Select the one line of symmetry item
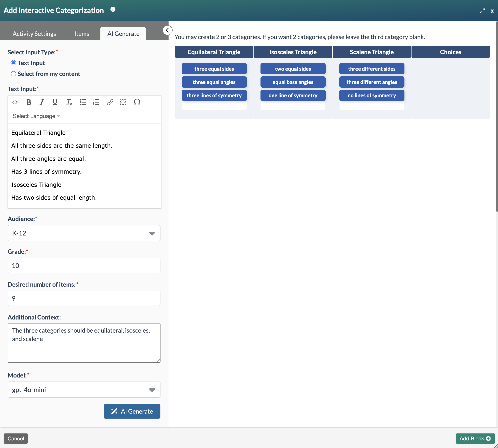This screenshot has height=448, width=498. (293, 95)
